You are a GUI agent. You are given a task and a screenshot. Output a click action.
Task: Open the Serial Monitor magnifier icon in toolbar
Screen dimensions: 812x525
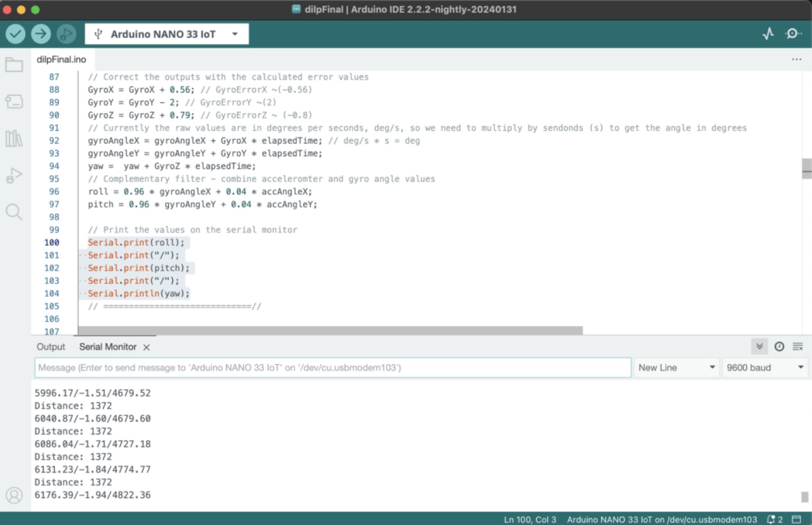pos(793,34)
